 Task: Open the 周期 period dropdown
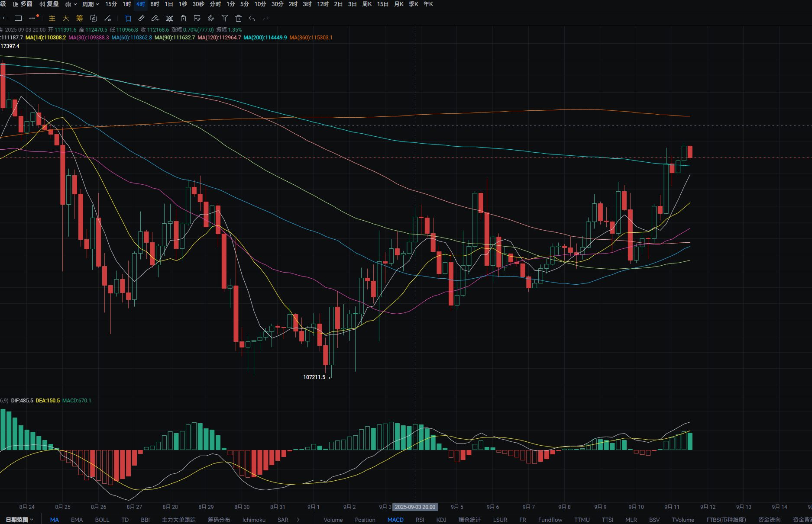91,4
